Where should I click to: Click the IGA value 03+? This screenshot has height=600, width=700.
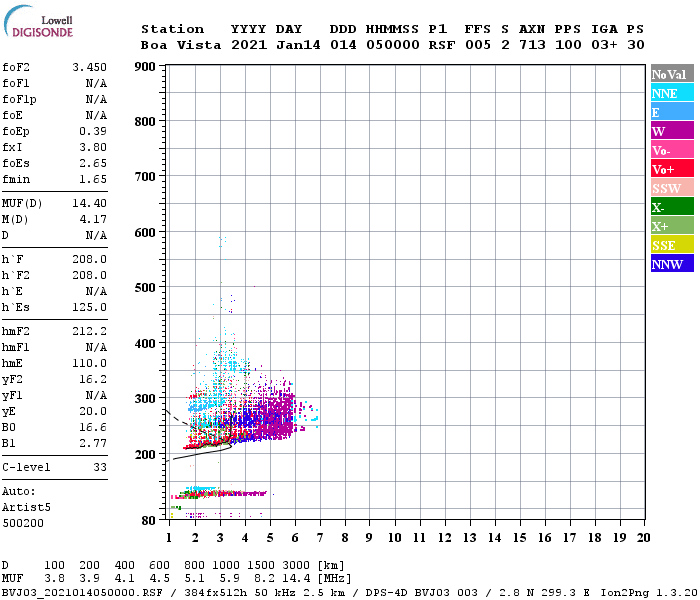[604, 45]
